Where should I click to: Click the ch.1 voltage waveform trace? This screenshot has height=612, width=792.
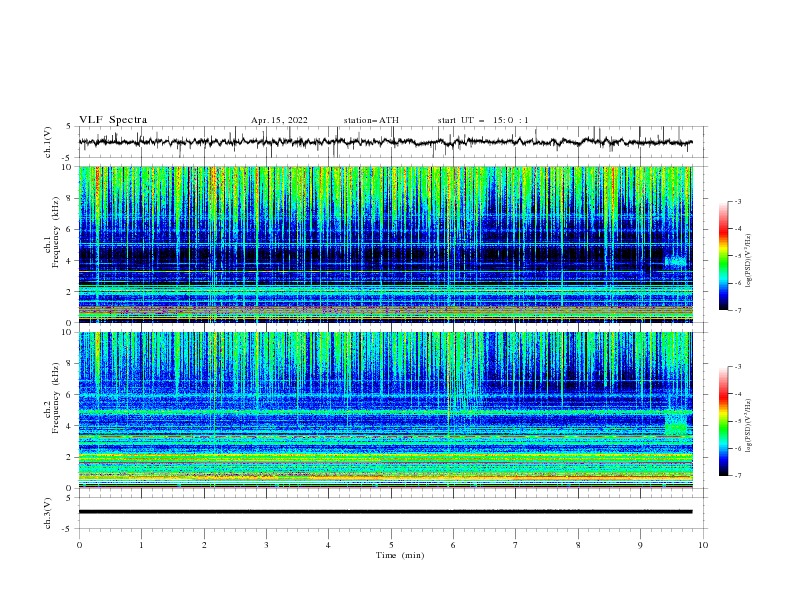[385, 142]
